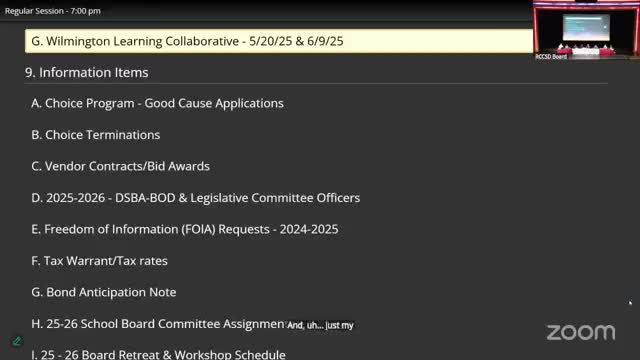
Task: Select the Bond Anticipation Note item
Action: (104, 292)
